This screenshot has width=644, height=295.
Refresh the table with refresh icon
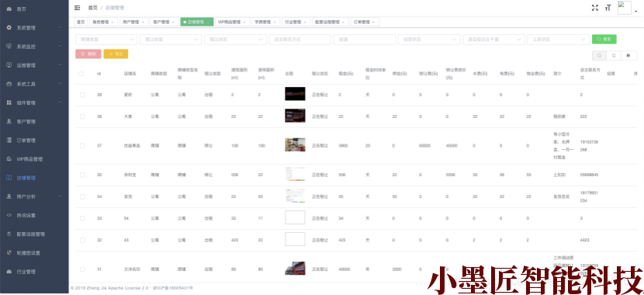point(614,55)
